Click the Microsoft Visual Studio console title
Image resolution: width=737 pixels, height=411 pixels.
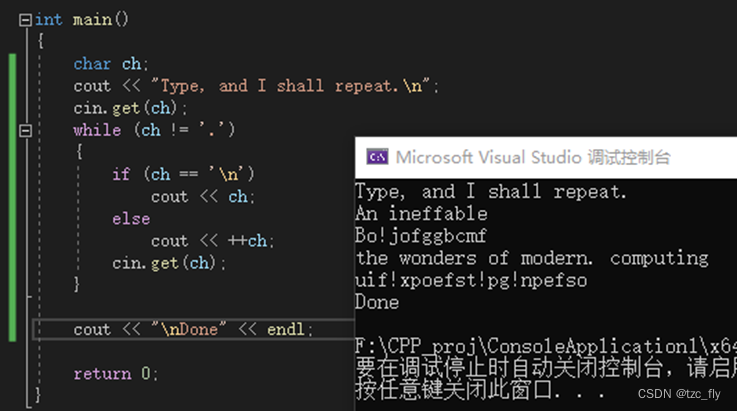pos(533,158)
